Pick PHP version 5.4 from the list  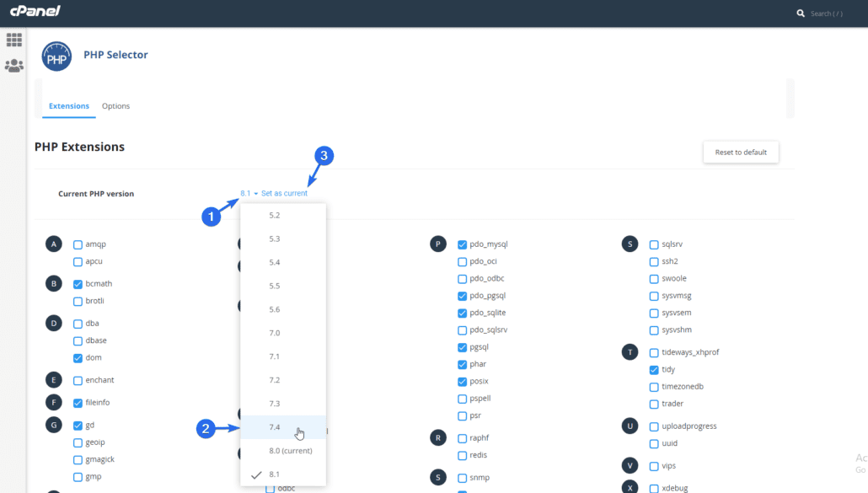coord(283,262)
